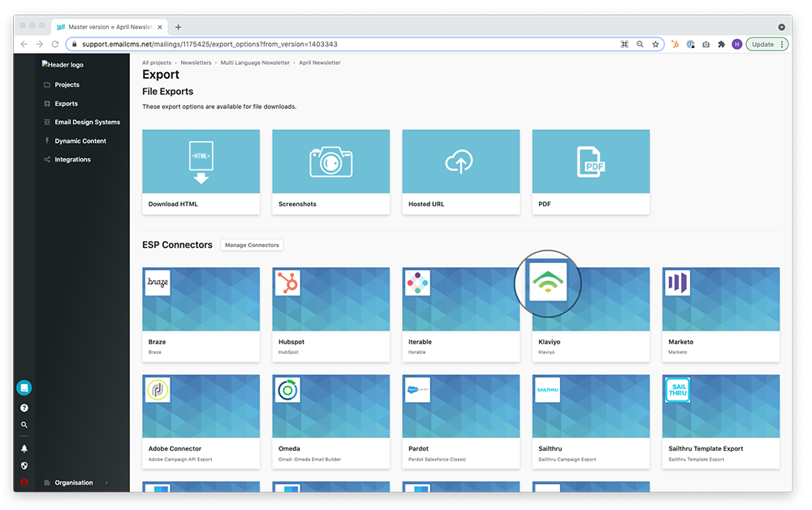
Task: Select the Hosted URL cloud upload icon
Action: point(459,162)
